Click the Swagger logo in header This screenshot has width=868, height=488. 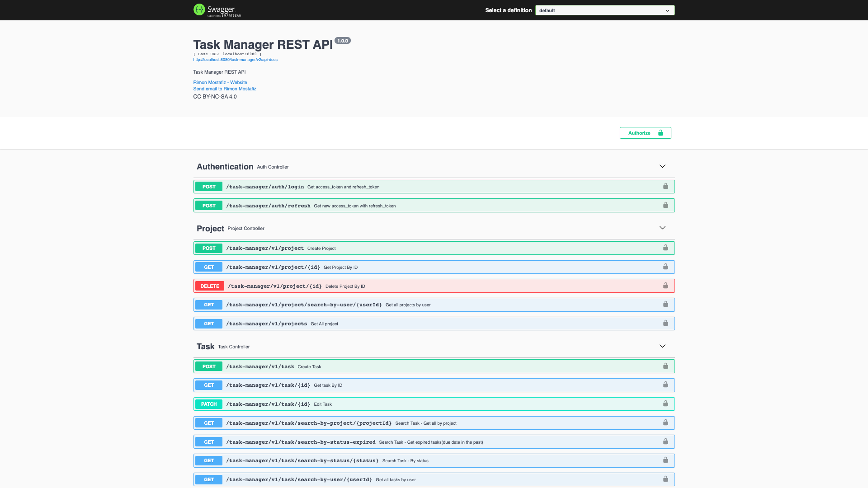(217, 10)
